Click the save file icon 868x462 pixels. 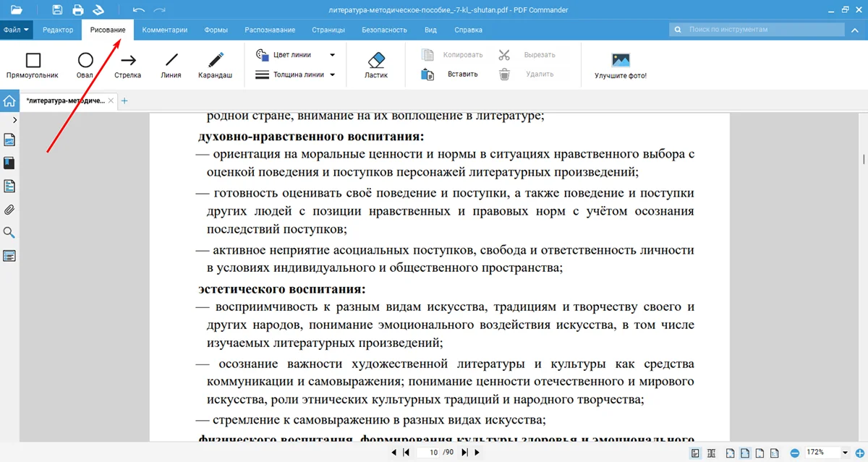click(58, 10)
